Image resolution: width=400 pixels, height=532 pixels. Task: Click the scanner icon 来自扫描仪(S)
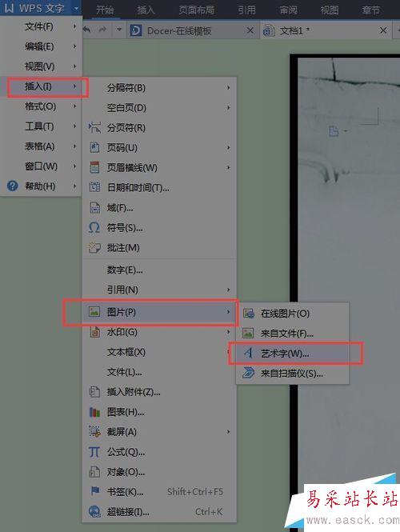(x=248, y=373)
